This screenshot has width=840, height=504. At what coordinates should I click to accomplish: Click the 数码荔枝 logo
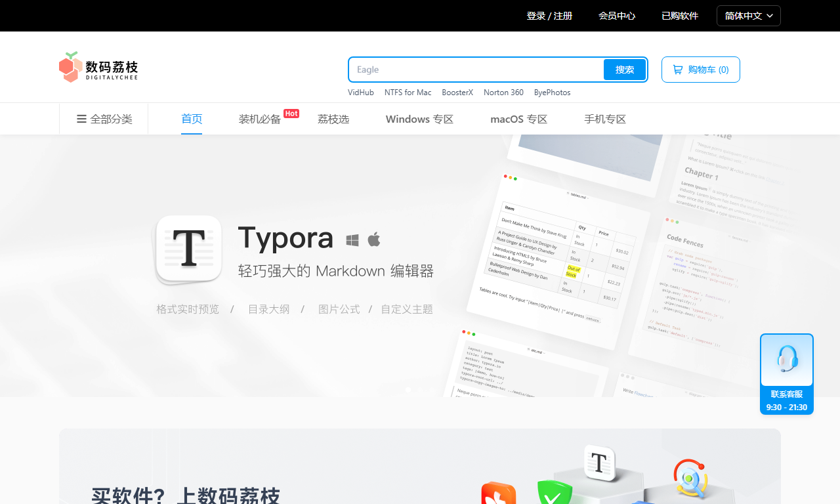[98, 67]
